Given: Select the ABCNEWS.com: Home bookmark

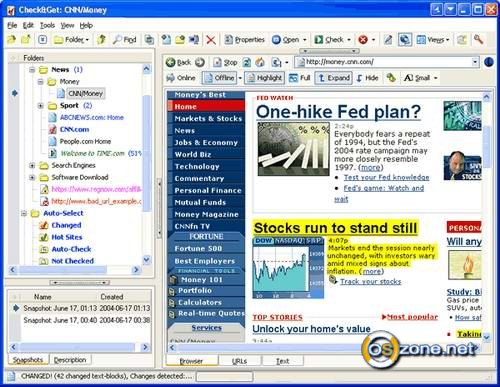Looking at the screenshot, I should pos(92,117).
